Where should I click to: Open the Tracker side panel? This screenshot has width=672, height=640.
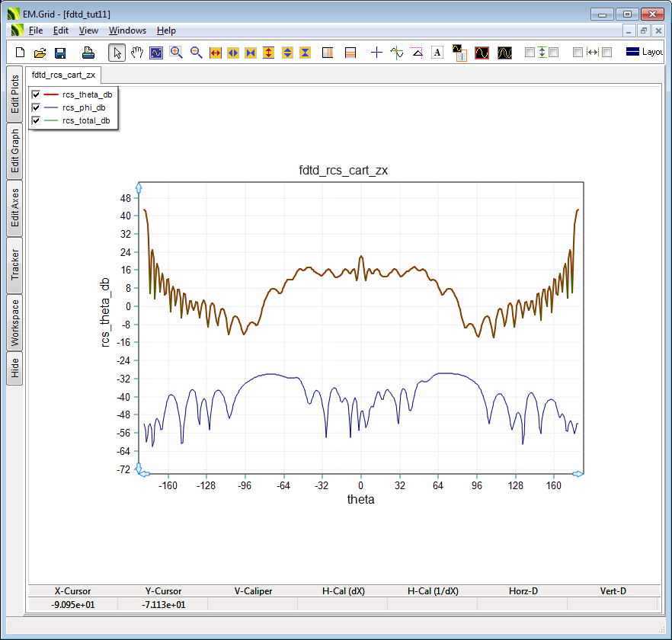point(14,264)
